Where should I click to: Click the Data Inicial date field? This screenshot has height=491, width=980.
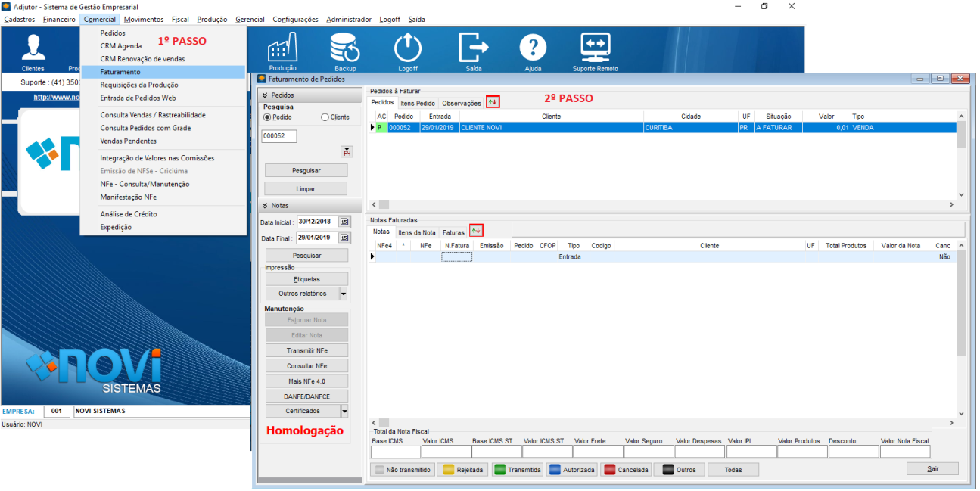tap(317, 222)
